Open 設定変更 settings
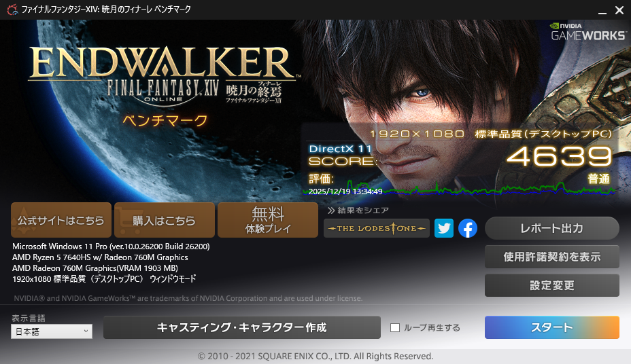This screenshot has width=631, height=364. tap(551, 285)
